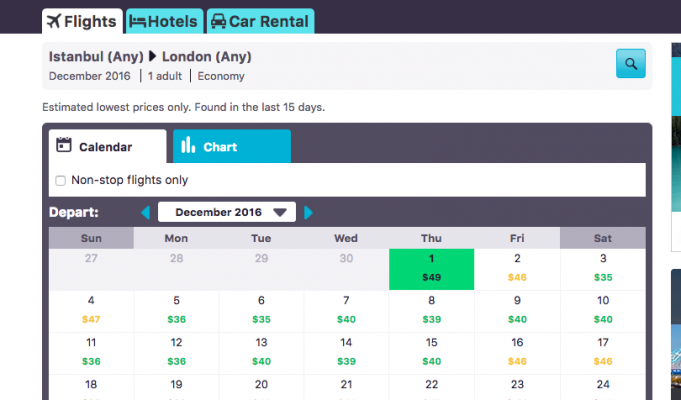Pick December 17 with $46 fare
The width and height of the screenshot is (681, 400).
(x=602, y=351)
